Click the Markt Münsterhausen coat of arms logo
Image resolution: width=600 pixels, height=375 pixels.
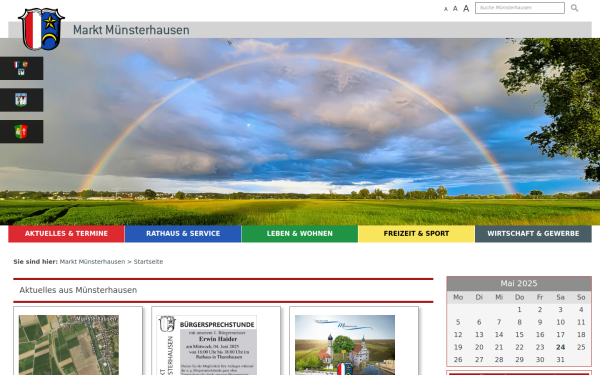point(41,29)
